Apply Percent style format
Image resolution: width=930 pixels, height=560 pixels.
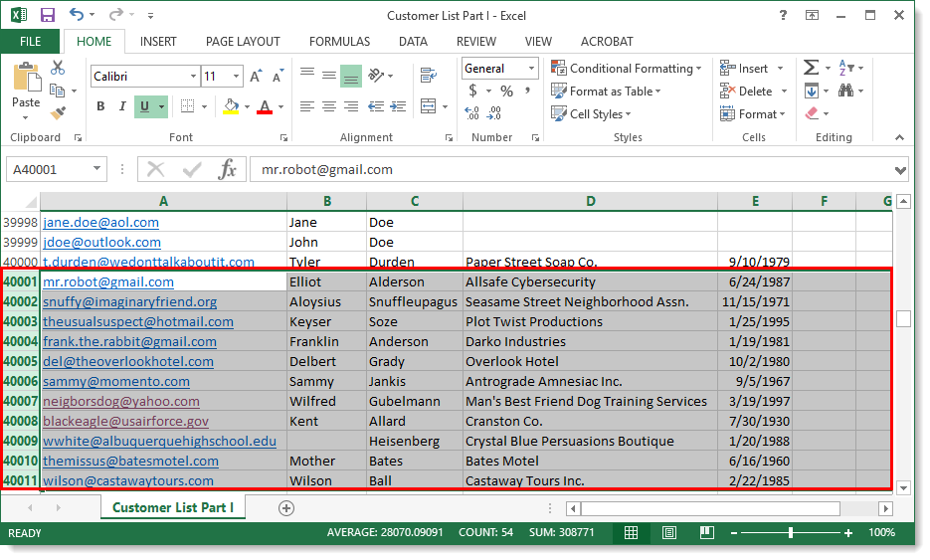point(506,91)
